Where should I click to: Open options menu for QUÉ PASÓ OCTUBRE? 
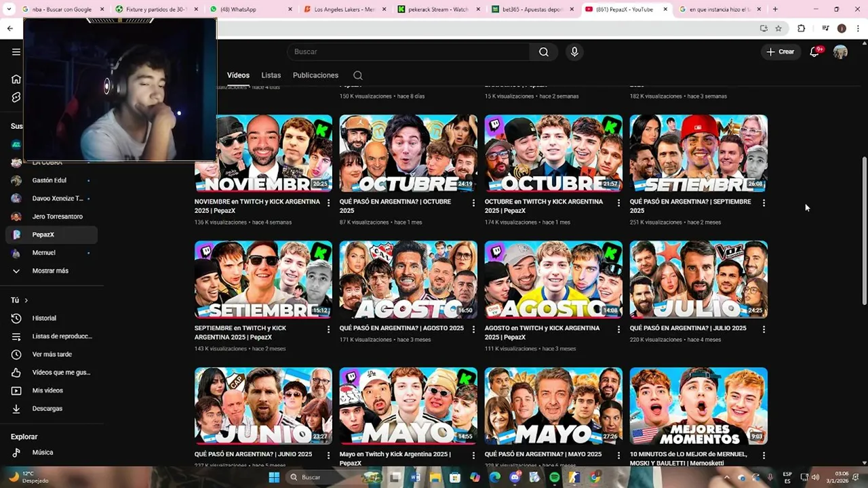coord(474,203)
